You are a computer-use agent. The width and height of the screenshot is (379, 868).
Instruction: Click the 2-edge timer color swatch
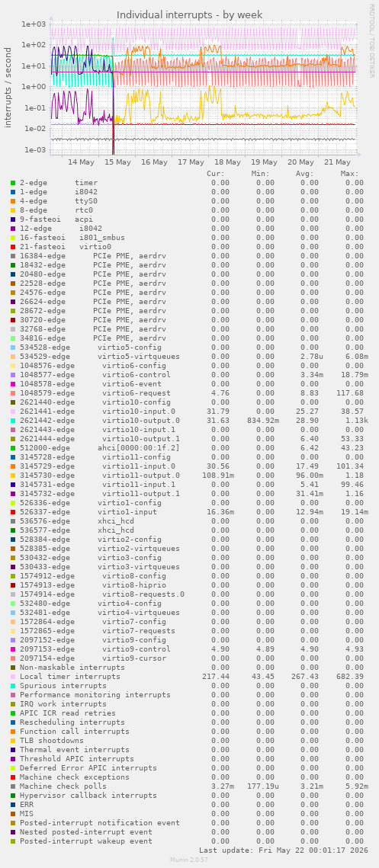(x=13, y=183)
